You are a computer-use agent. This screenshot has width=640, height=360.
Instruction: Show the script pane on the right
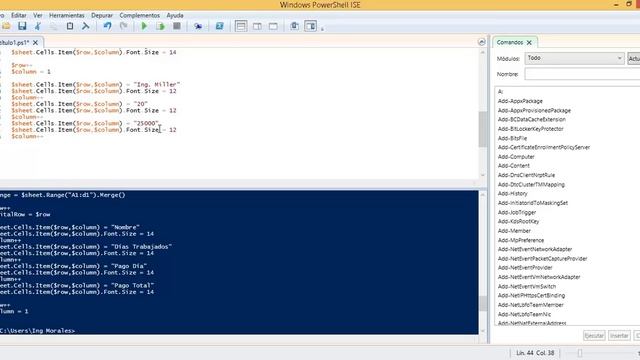tap(257, 26)
